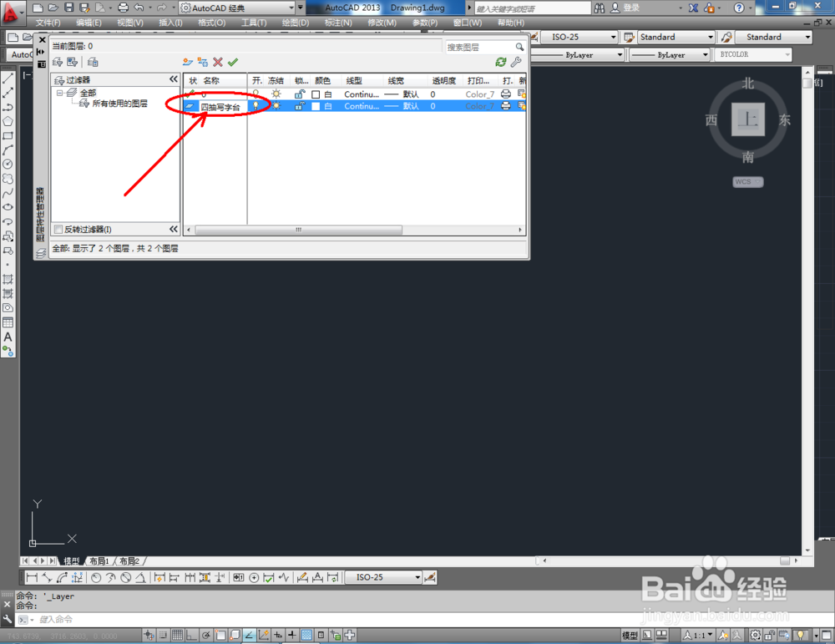Toggle plot printer icon for layer 0
Viewport: 835px width, 644px height.
coord(506,94)
